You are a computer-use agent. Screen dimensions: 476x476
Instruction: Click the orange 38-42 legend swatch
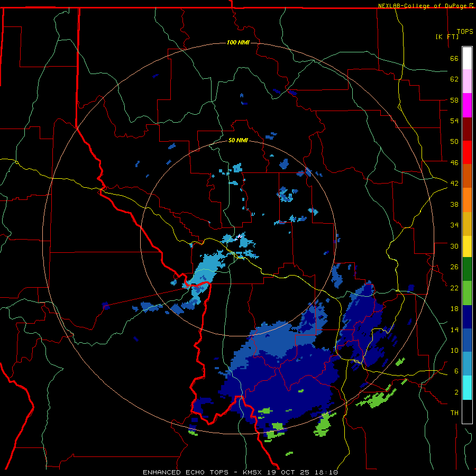[x=467, y=200]
